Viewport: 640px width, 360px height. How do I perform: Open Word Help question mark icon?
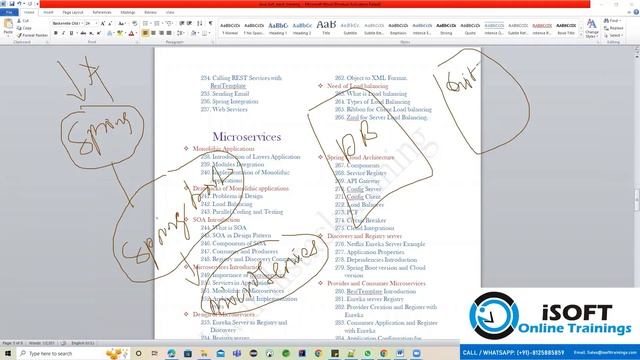636,13
